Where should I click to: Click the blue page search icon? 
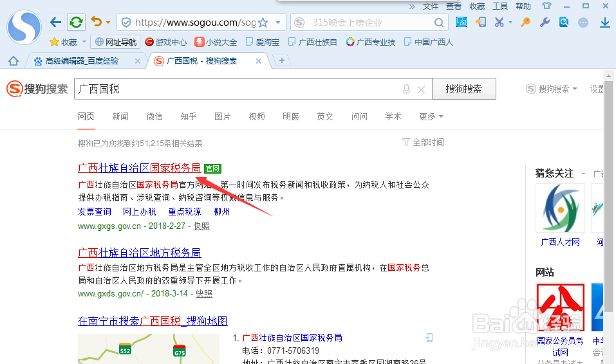coord(564,22)
